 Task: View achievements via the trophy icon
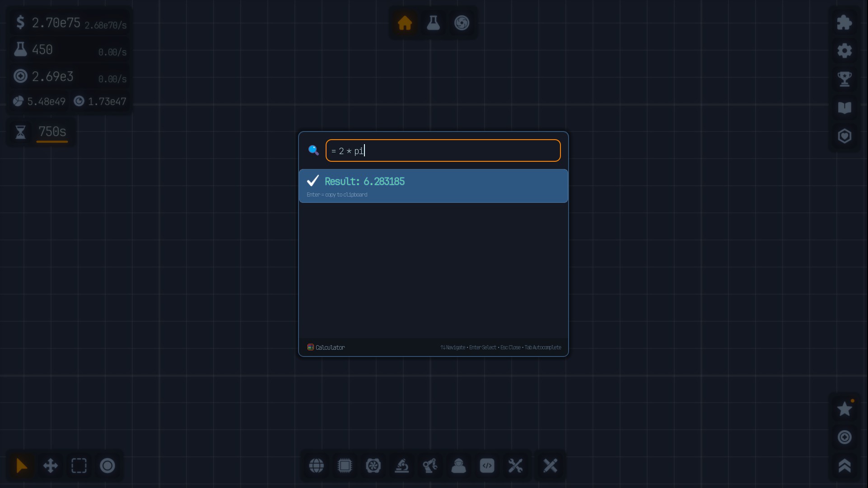845,79
